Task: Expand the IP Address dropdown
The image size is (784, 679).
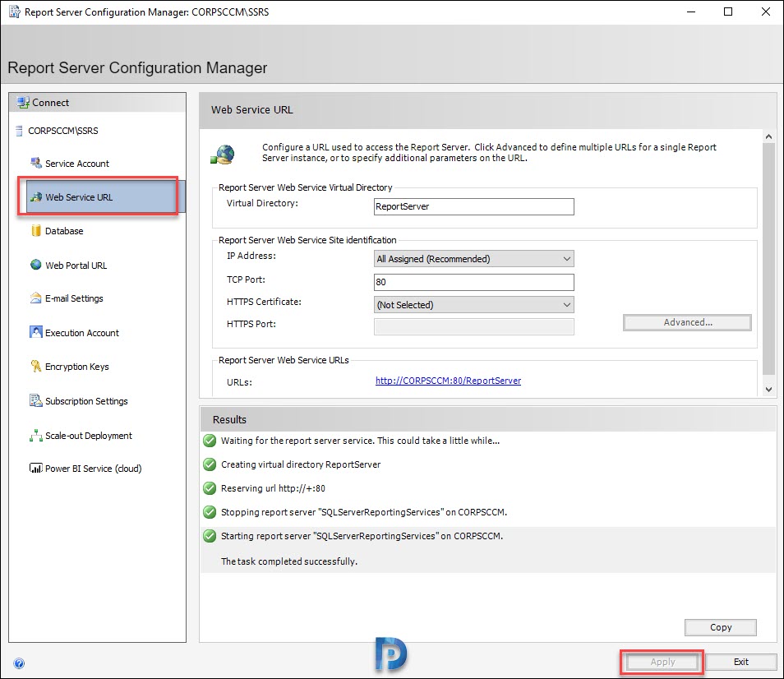Action: click(x=473, y=258)
